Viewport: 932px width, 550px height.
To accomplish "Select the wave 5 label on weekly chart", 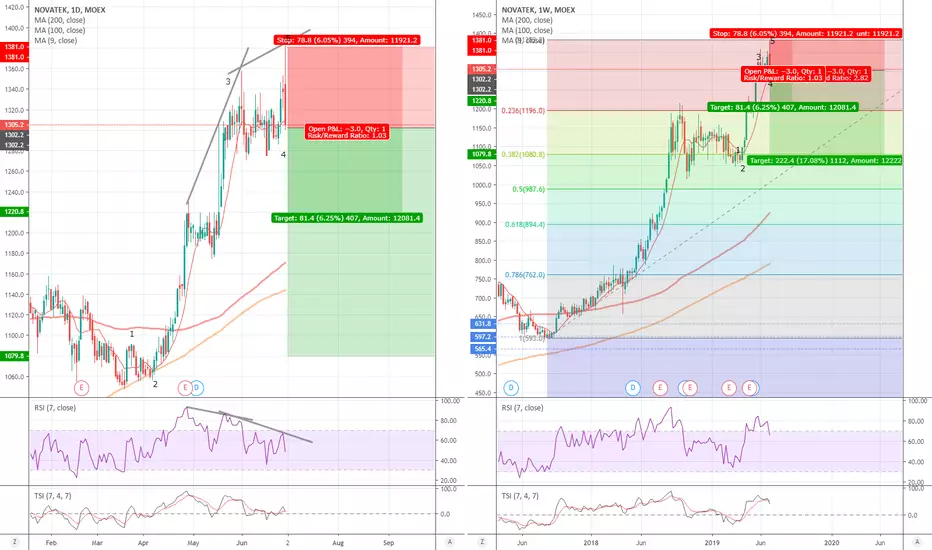I will point(772,42).
